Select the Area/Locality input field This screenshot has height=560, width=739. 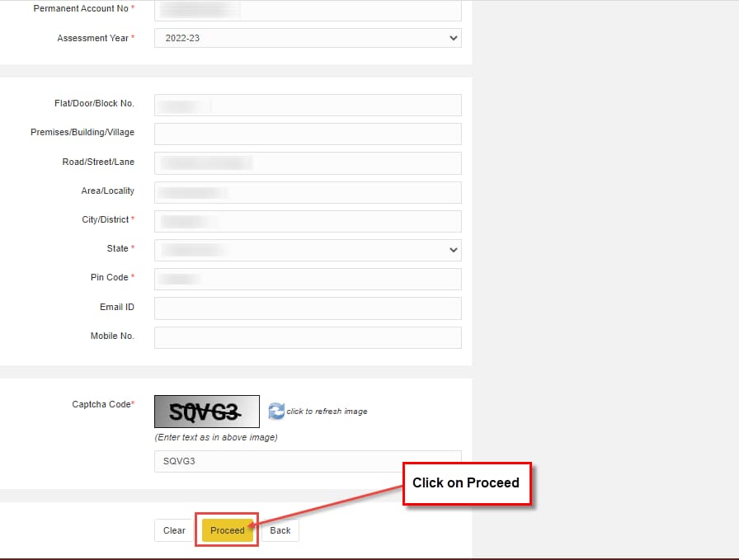point(308,192)
